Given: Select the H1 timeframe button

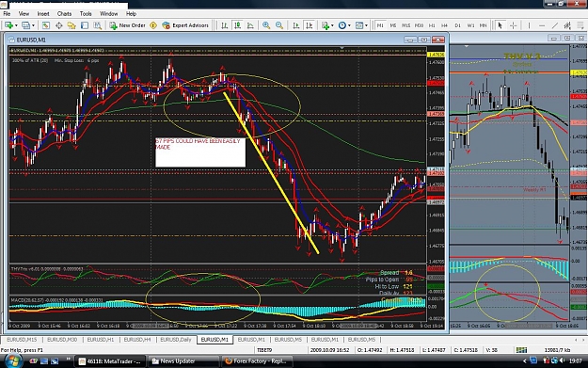Looking at the screenshot, I should [432, 25].
